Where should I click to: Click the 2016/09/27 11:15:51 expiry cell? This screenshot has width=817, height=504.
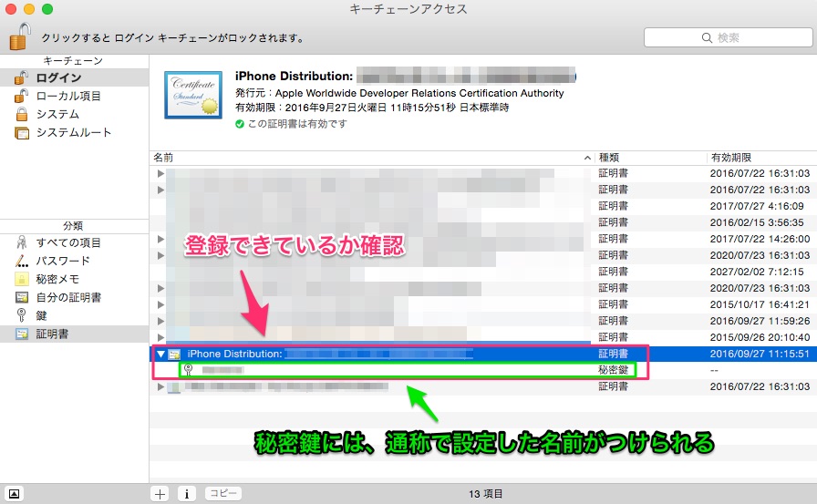click(760, 354)
